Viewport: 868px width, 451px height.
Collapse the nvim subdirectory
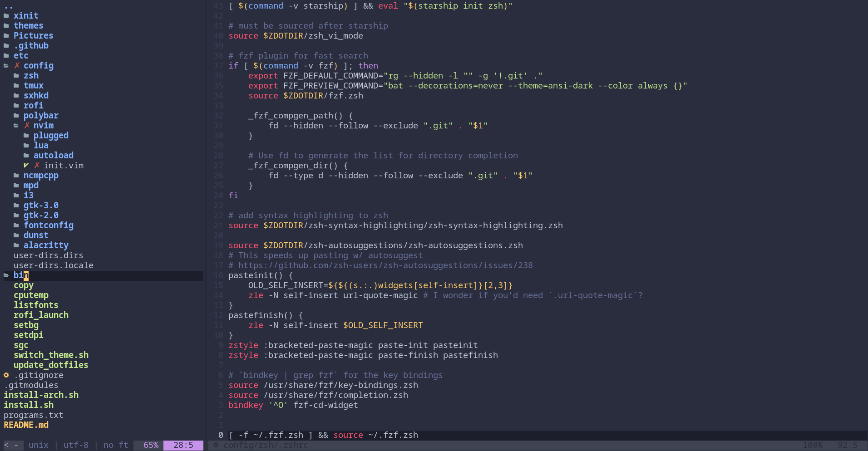tap(44, 126)
